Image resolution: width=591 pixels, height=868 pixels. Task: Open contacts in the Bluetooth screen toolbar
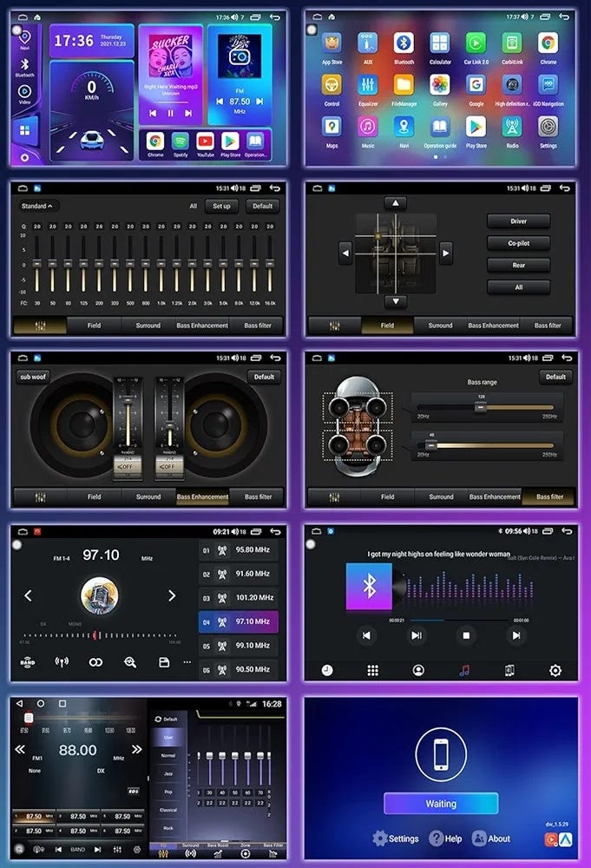click(418, 670)
